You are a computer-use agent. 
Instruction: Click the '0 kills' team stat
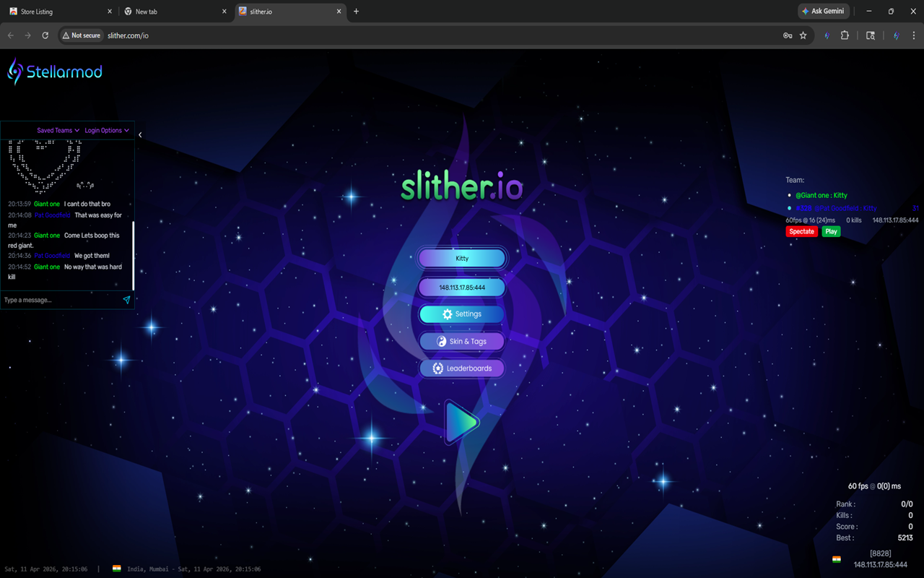(x=854, y=220)
